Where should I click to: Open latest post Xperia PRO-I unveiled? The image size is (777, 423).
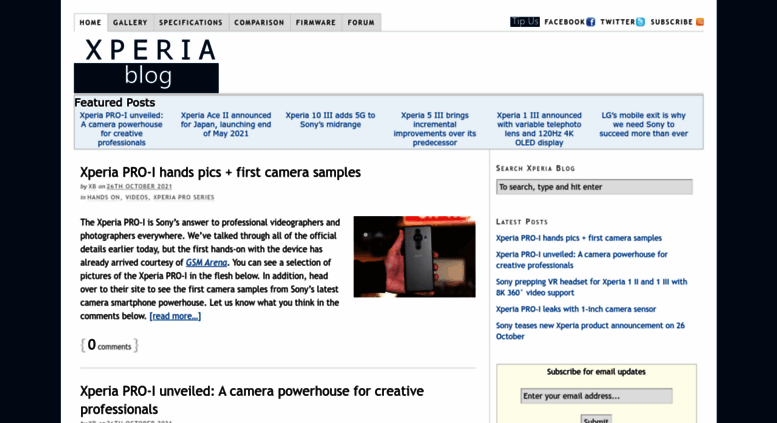pyautogui.click(x=582, y=260)
